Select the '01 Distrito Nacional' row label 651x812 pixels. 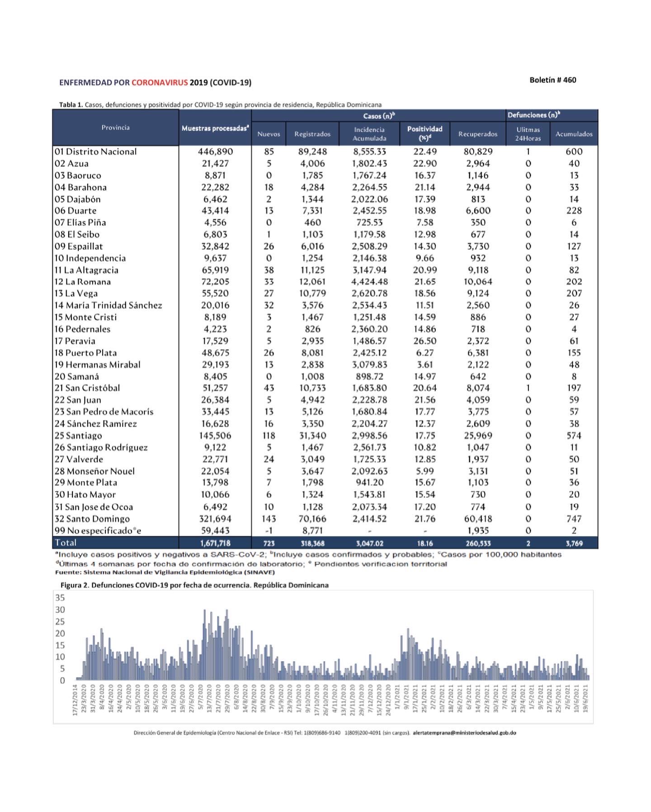coord(95,152)
